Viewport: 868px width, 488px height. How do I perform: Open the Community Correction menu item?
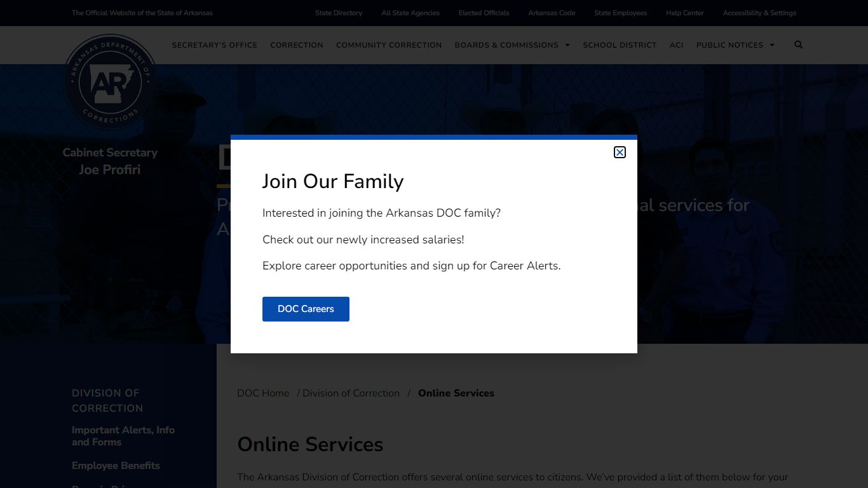click(389, 45)
